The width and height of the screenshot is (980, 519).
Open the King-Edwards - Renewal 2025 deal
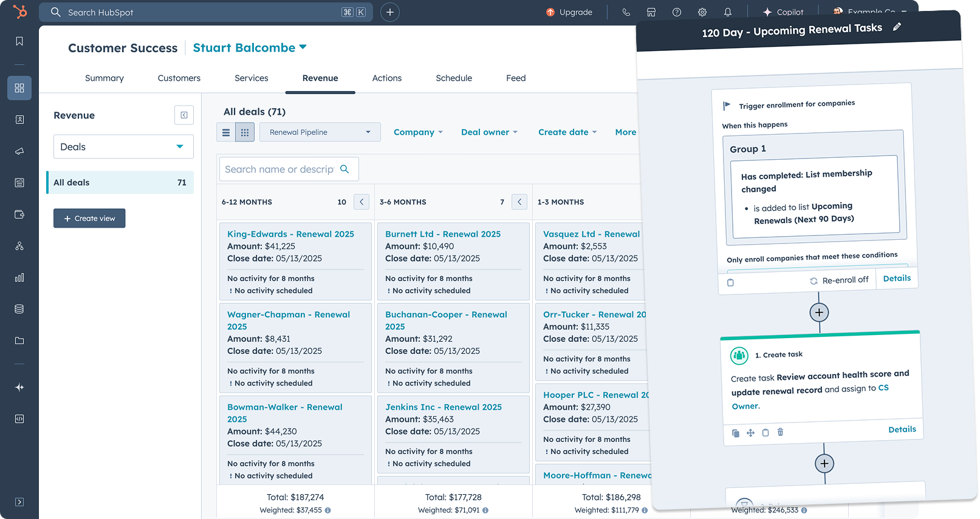pos(290,234)
